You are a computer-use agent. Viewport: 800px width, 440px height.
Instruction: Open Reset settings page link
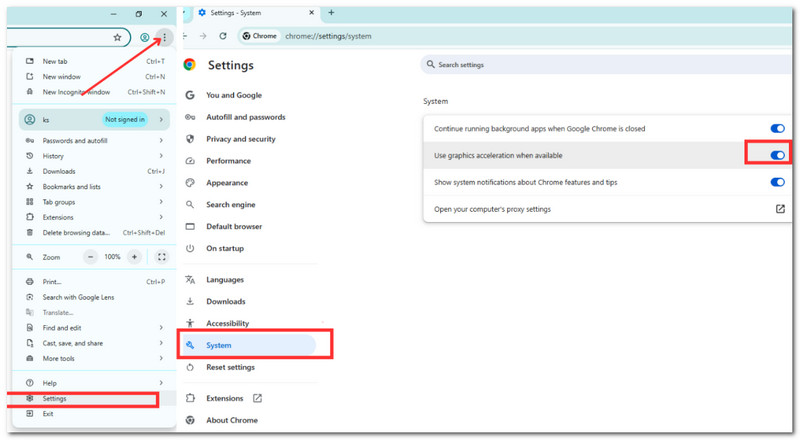(230, 367)
